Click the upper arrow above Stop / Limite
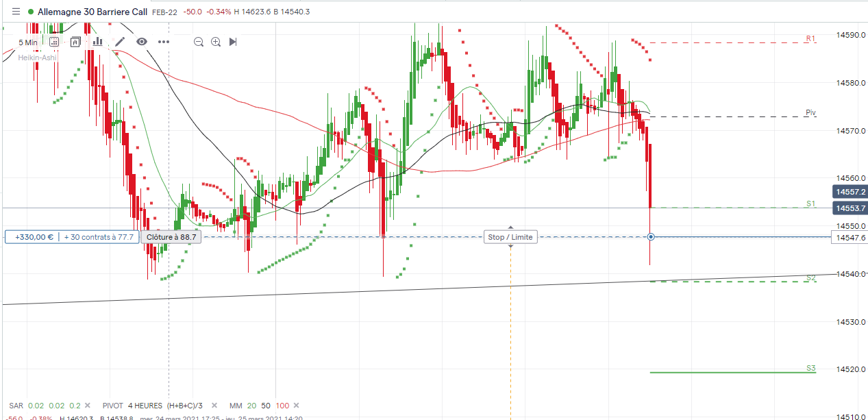 (x=510, y=227)
